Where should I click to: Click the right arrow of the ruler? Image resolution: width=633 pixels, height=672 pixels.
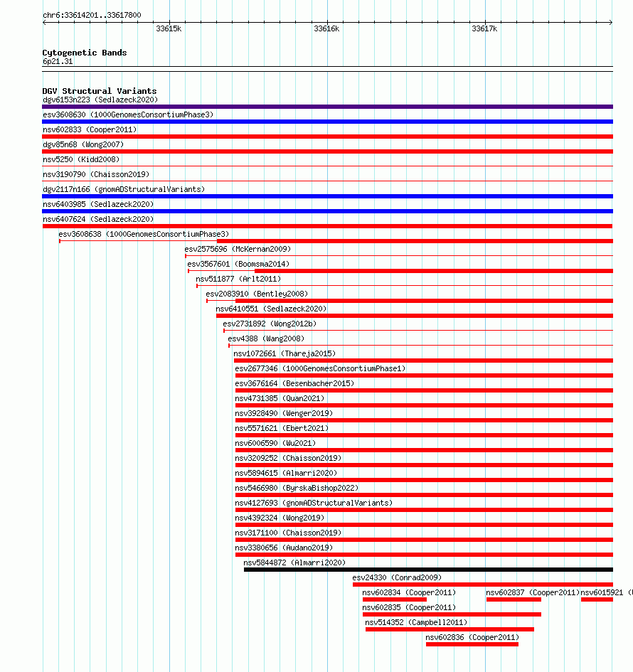click(611, 22)
